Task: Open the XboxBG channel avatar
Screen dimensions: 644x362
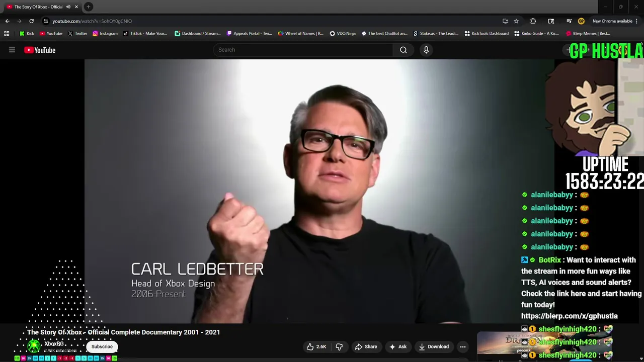Action: coord(34,346)
